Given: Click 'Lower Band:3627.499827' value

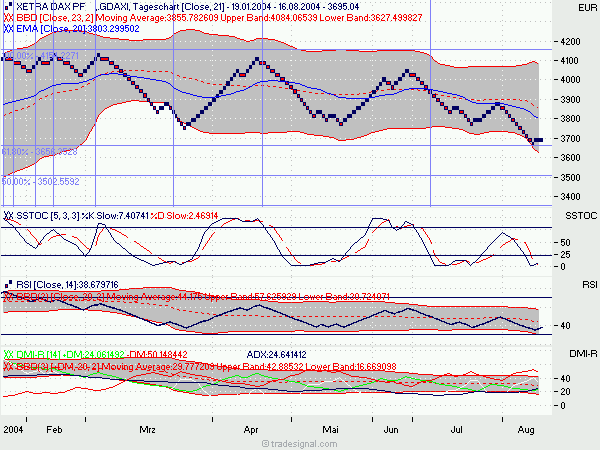Looking at the screenshot, I should 371,18.
